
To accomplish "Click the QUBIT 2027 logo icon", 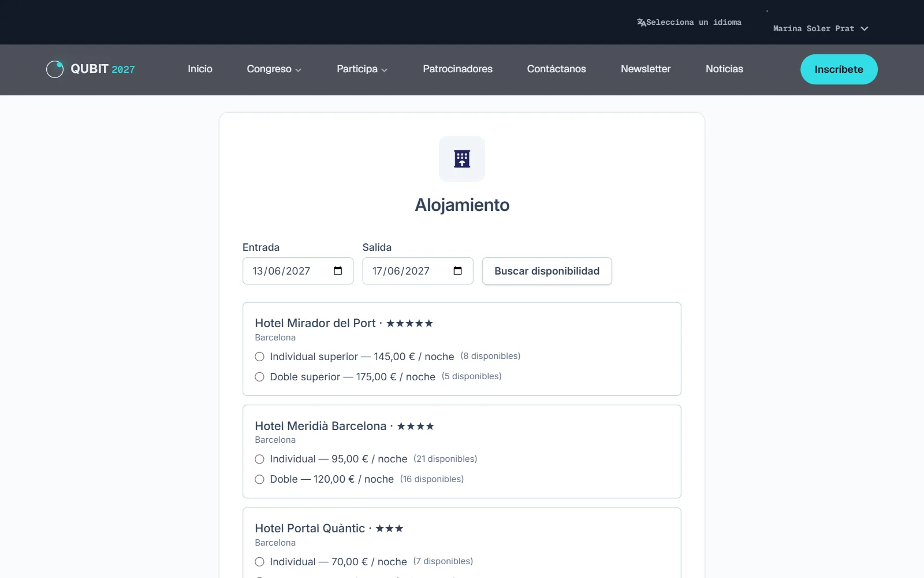I will coord(55,69).
